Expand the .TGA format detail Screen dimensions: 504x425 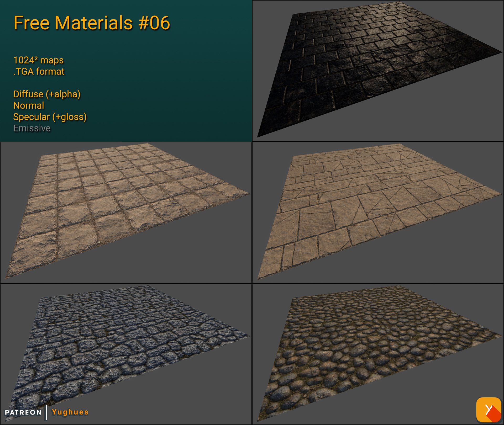coord(39,71)
